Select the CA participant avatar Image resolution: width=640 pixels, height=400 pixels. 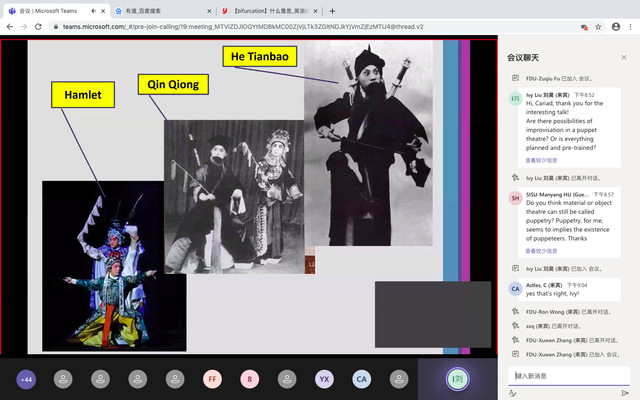[361, 379]
